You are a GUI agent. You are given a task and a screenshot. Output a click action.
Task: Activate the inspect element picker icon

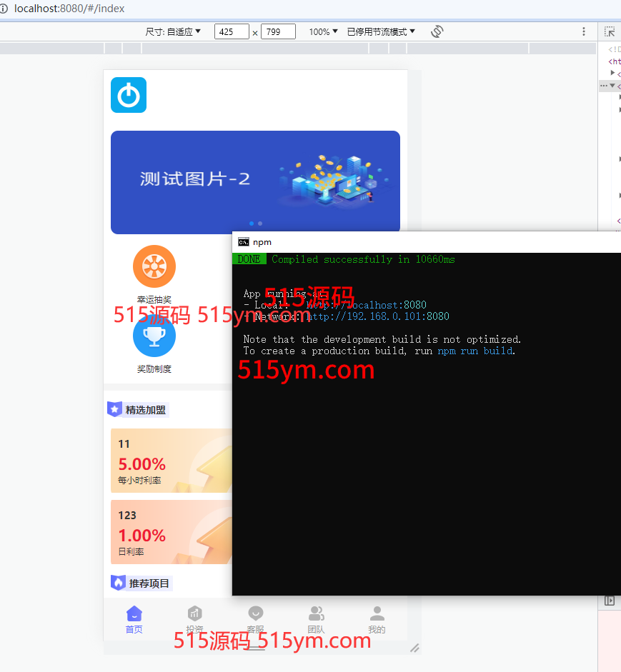[610, 31]
